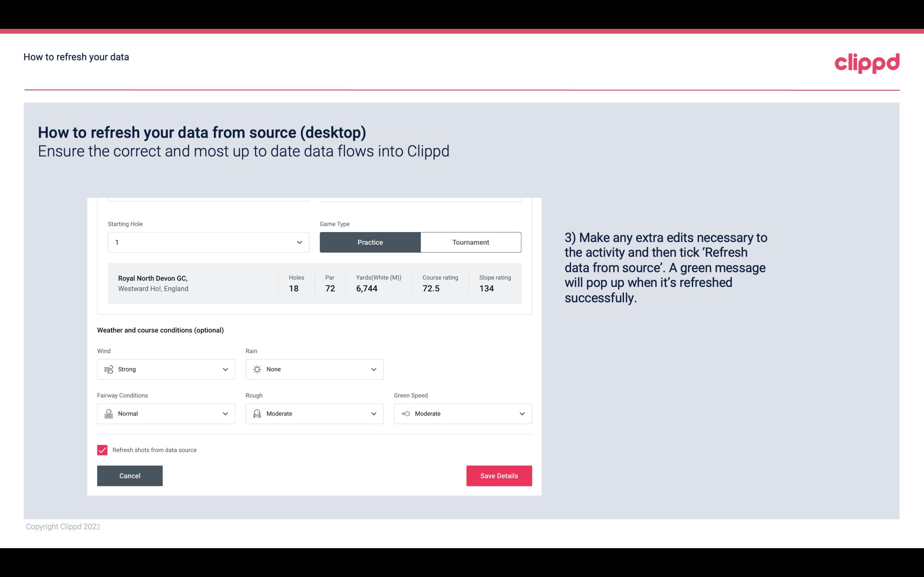Image resolution: width=924 pixels, height=577 pixels.
Task: Select the 'How to refresh your data' menu item
Action: 76,56
